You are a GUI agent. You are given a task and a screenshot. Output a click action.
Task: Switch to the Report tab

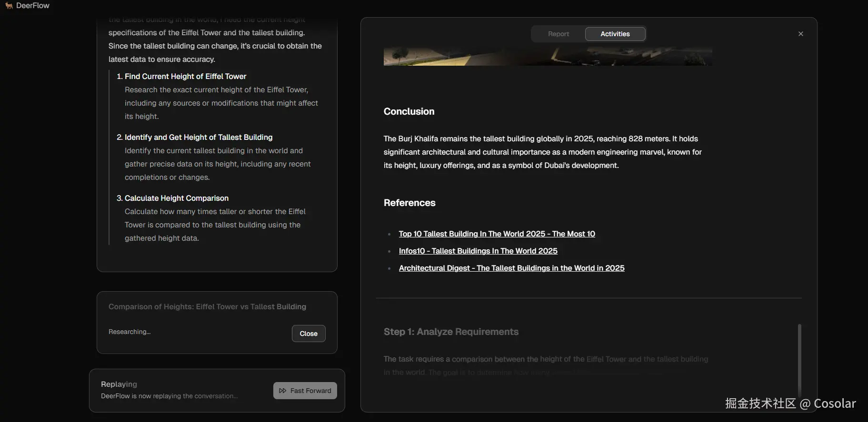(x=558, y=34)
